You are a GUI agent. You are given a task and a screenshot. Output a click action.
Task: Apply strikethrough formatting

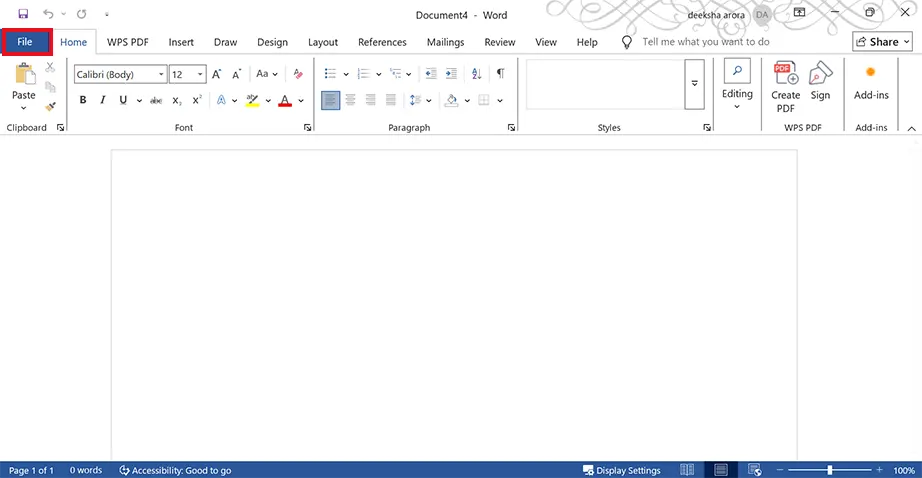[156, 101]
